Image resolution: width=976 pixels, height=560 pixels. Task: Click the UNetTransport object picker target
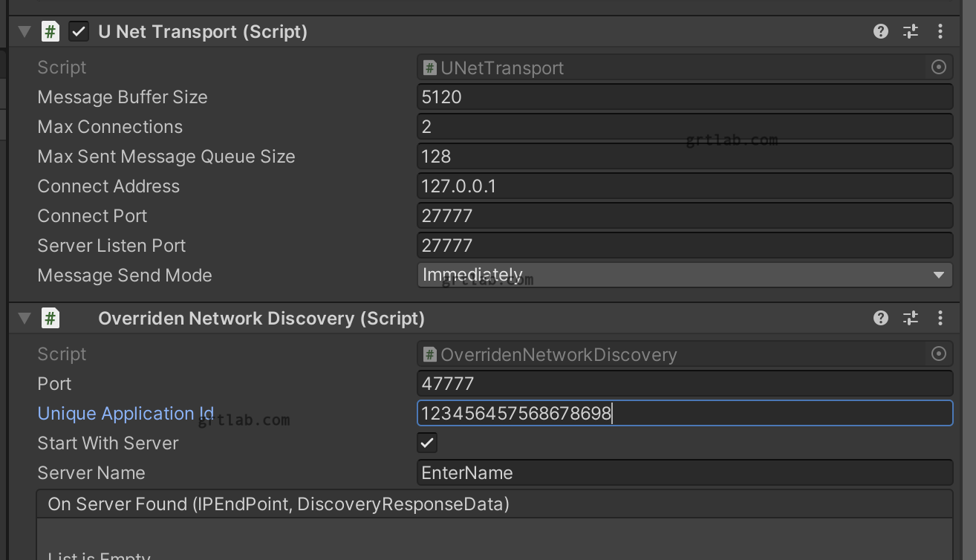point(938,67)
